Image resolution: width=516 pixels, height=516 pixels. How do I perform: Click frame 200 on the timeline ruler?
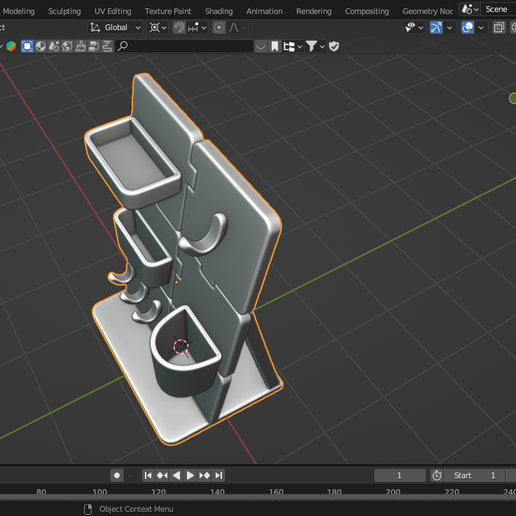393,492
